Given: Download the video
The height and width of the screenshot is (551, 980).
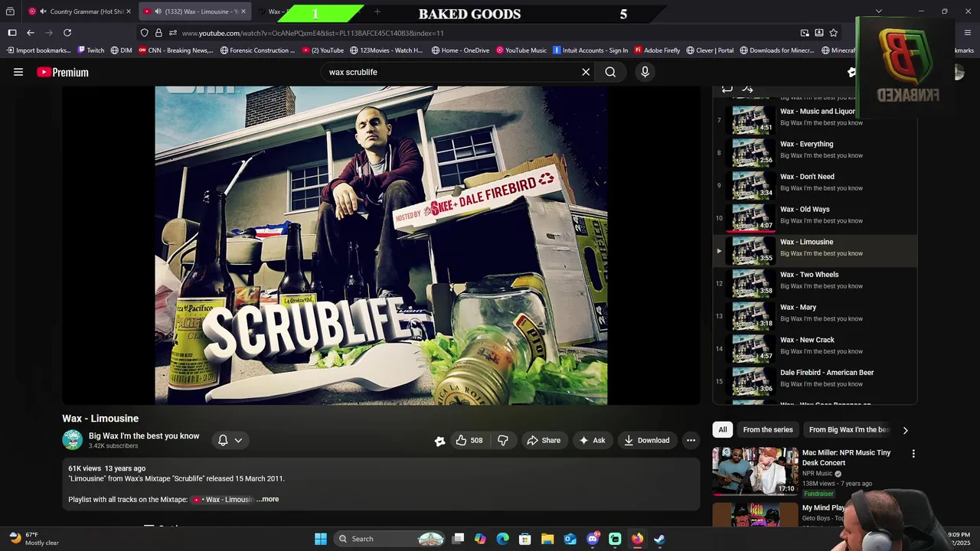Looking at the screenshot, I should point(647,440).
